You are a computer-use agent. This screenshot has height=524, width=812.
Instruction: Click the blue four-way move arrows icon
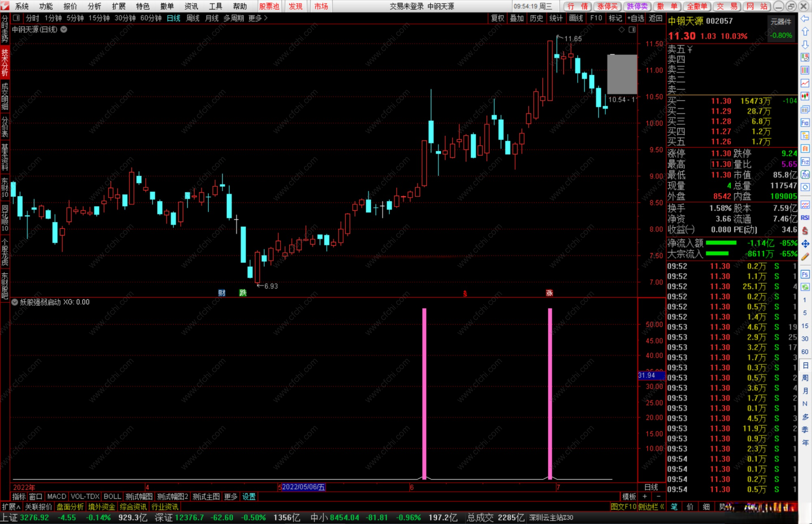(805, 244)
